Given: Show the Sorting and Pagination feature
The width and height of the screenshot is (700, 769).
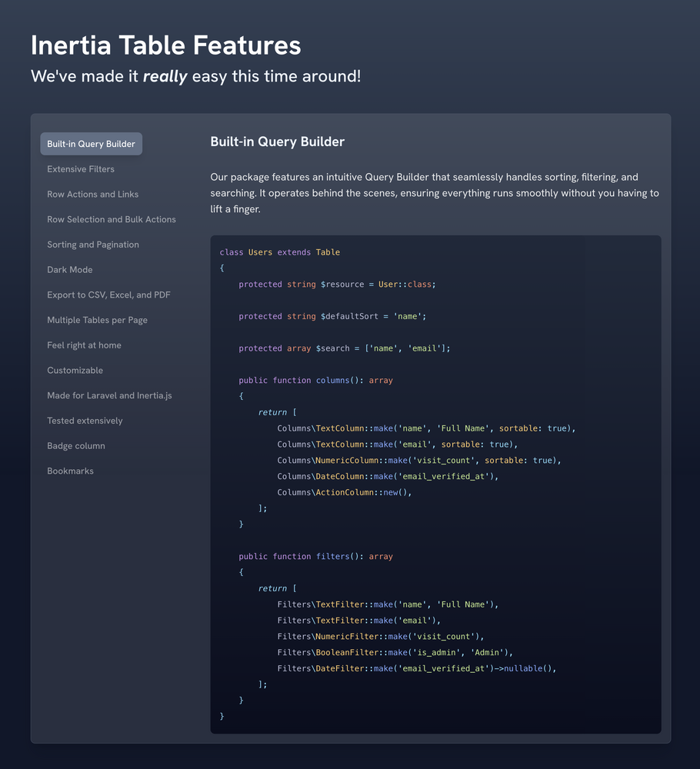Looking at the screenshot, I should click(93, 245).
